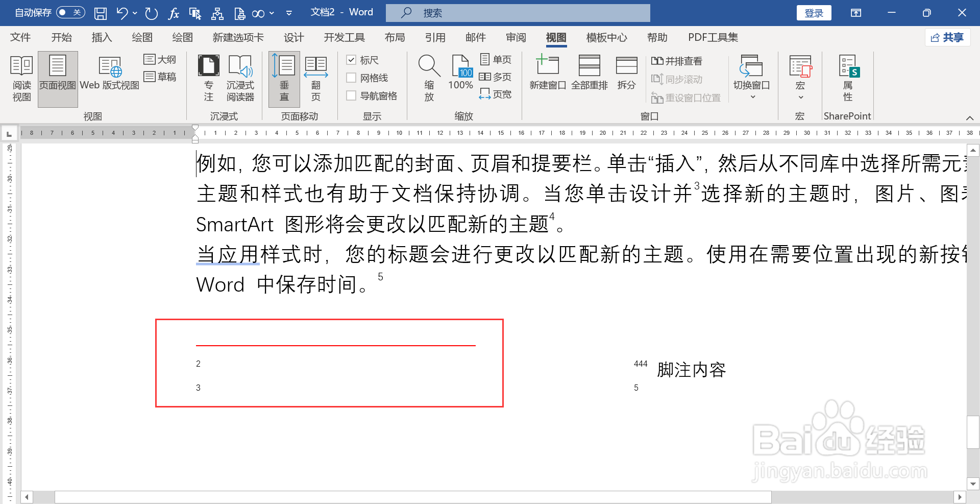Click the 登录 sign-in button
The image size is (980, 504).
pos(814,13)
